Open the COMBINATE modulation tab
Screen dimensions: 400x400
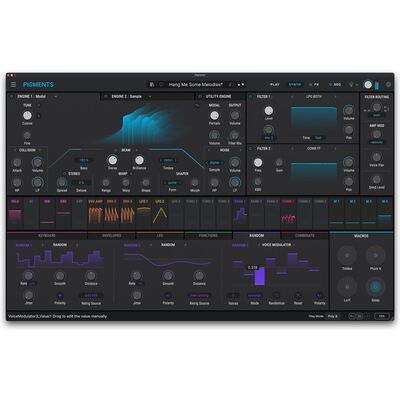point(305,236)
